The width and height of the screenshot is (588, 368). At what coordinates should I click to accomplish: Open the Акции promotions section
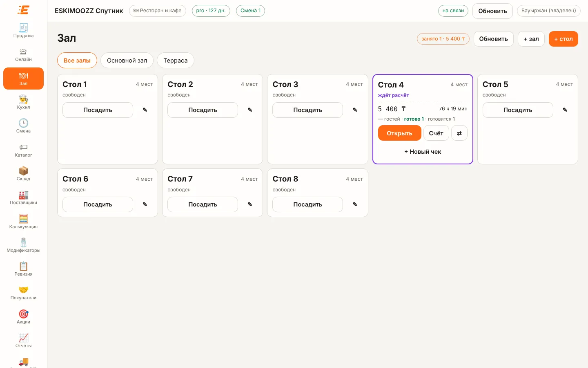click(23, 317)
